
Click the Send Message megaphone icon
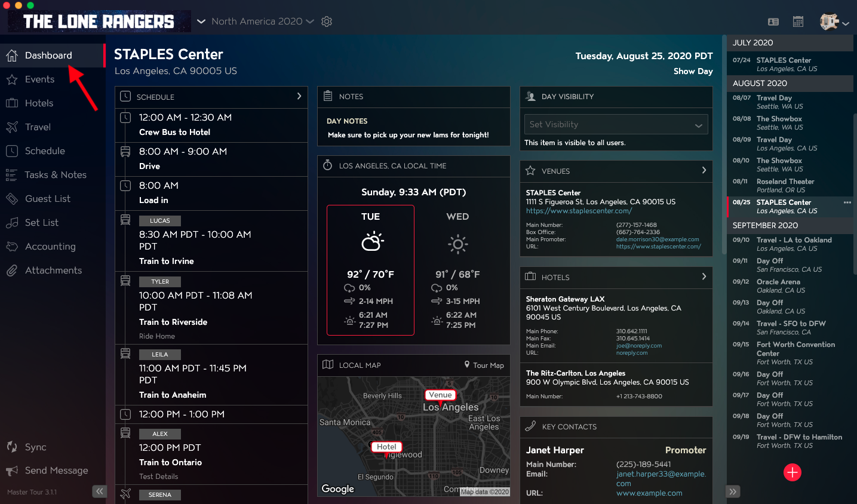[x=12, y=471]
